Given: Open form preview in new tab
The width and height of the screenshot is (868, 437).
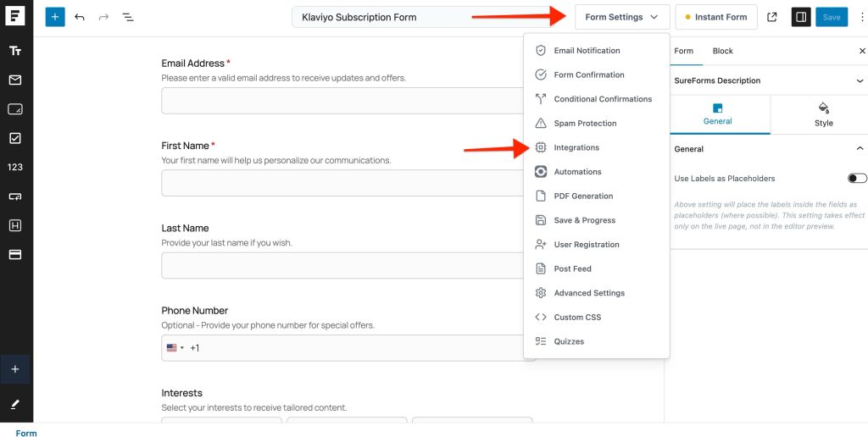Looking at the screenshot, I should [x=771, y=17].
